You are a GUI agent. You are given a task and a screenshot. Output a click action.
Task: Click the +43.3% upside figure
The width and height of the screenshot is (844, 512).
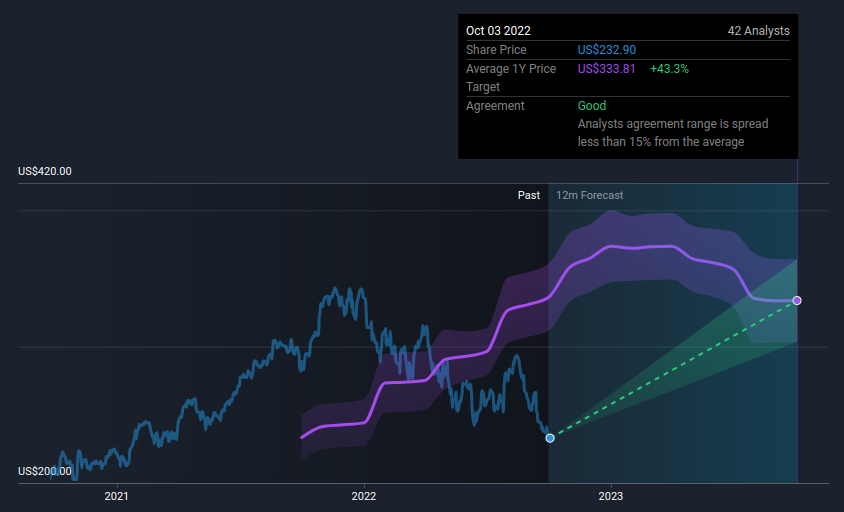(x=669, y=69)
